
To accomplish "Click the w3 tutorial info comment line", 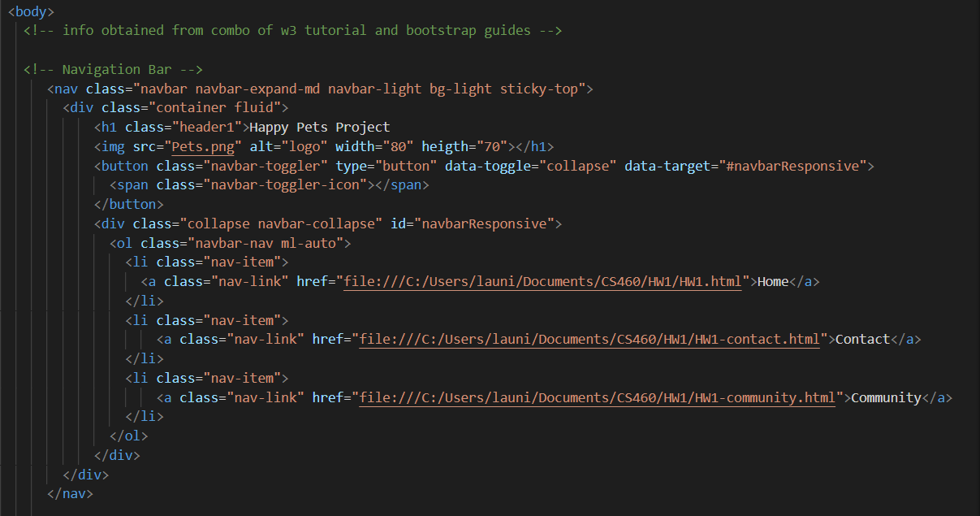I will [292, 31].
